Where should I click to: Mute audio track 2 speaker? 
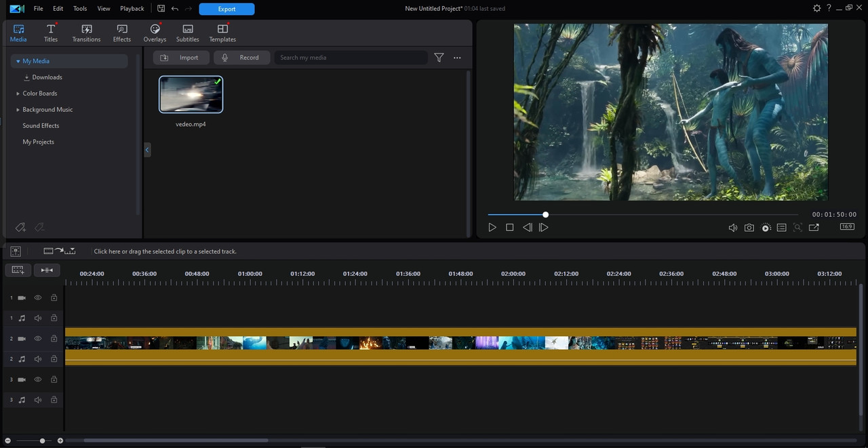pyautogui.click(x=38, y=359)
